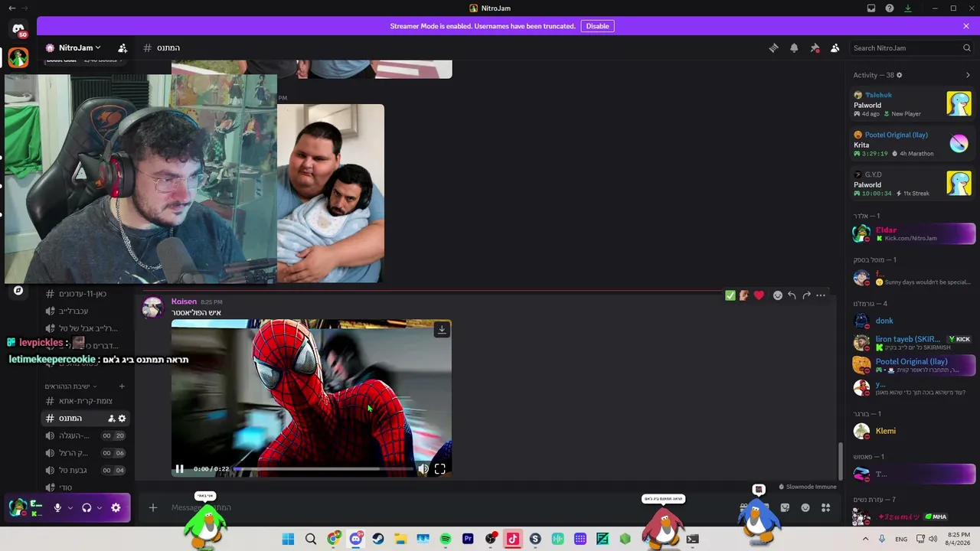Open the Krita activity card thumbnail
This screenshot has height=551, width=980.
[959, 143]
